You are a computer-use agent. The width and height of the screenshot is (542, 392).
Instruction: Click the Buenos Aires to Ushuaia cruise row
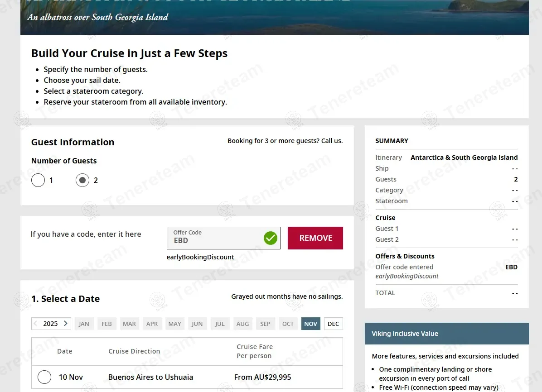coord(150,377)
